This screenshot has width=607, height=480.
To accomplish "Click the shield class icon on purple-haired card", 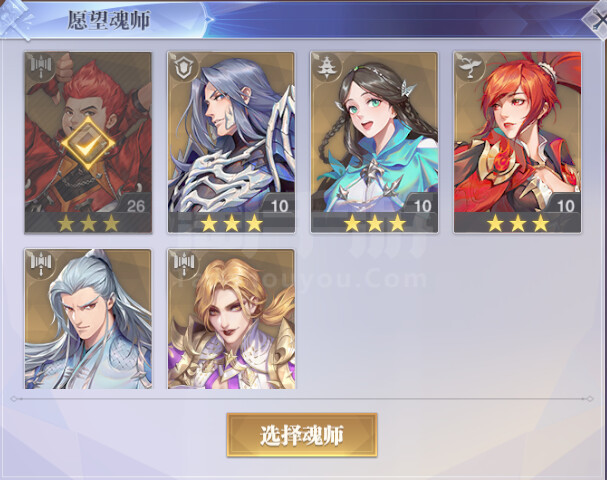I will tap(183, 67).
